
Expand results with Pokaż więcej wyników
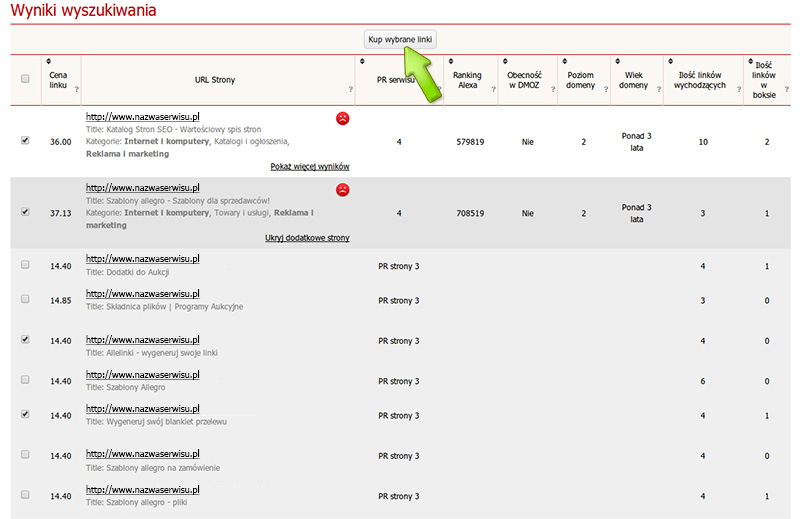coord(309,166)
